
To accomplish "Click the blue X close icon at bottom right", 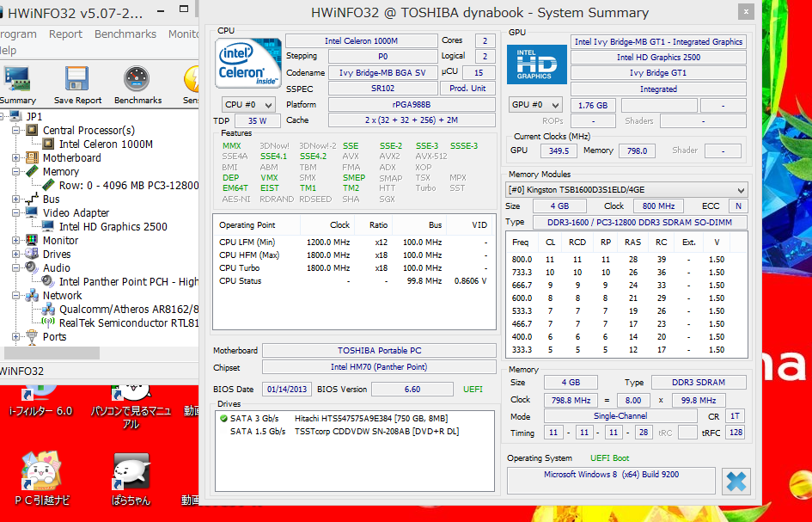I will (x=736, y=482).
